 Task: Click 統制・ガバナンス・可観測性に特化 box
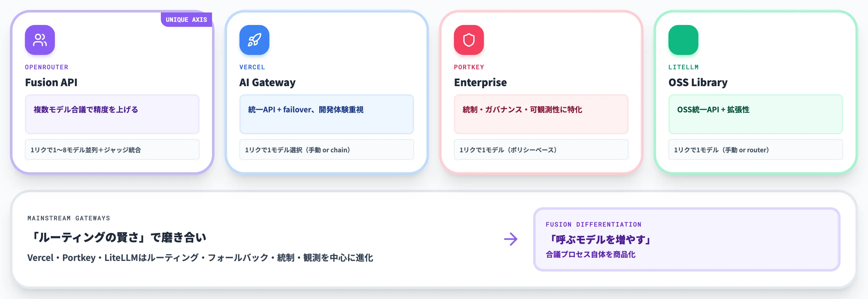[541, 114]
